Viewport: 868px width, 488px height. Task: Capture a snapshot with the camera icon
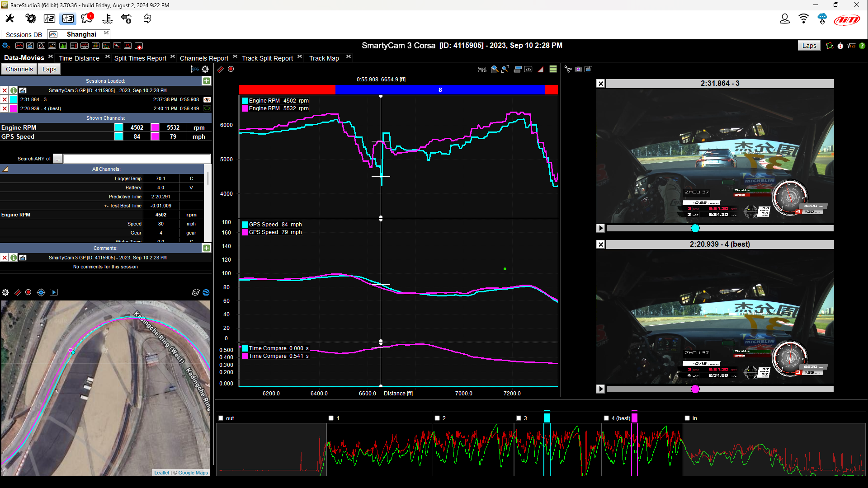pyautogui.click(x=579, y=69)
